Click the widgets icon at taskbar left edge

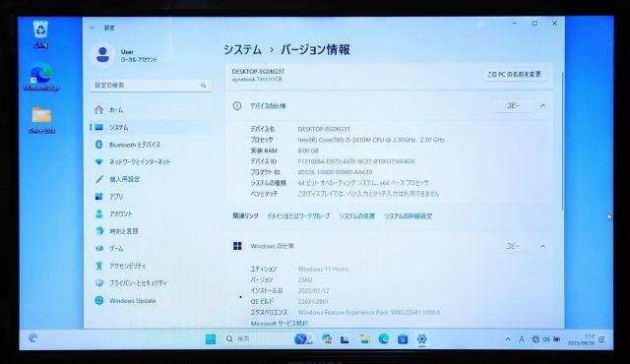point(32,338)
